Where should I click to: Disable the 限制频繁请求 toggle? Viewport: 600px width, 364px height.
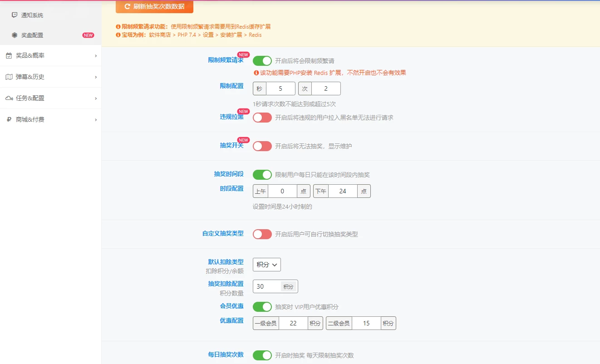pos(262,60)
